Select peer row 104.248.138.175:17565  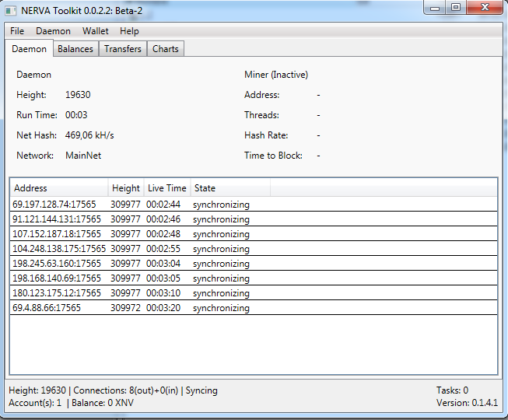coord(254,249)
